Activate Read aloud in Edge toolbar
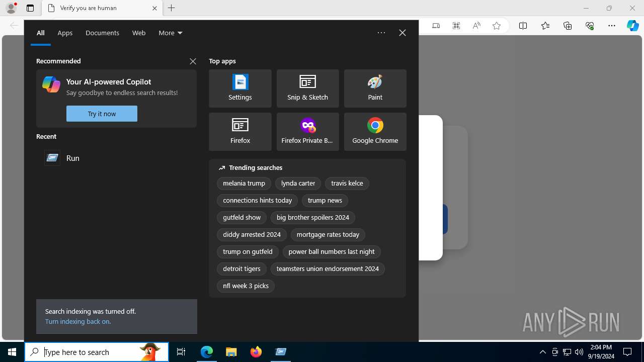This screenshot has width=644, height=362. tap(476, 26)
